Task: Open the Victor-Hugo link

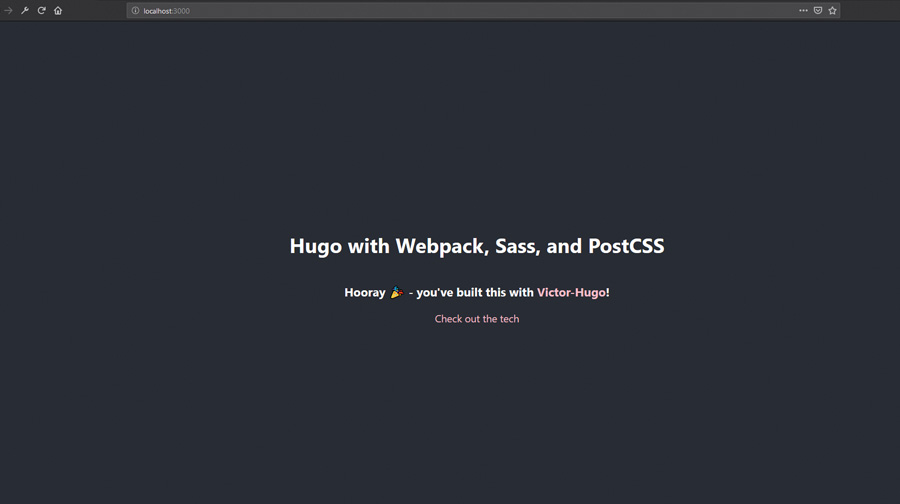Action: [571, 292]
